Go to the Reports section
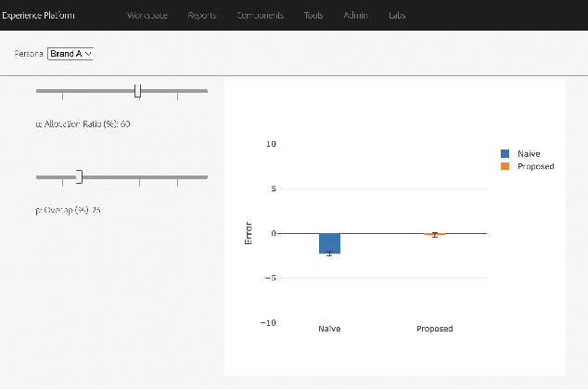 pyautogui.click(x=203, y=16)
